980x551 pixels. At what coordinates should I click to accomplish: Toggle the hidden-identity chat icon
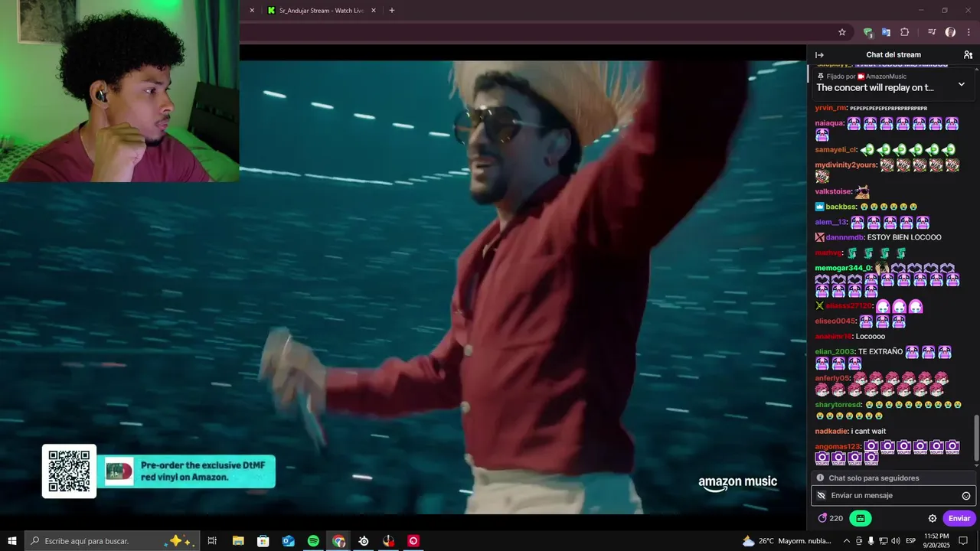point(822,495)
